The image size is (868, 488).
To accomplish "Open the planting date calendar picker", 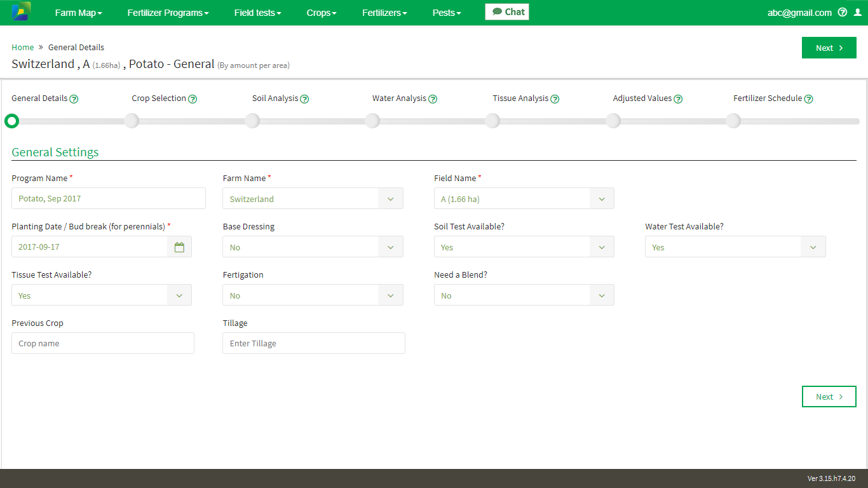I will tap(179, 247).
